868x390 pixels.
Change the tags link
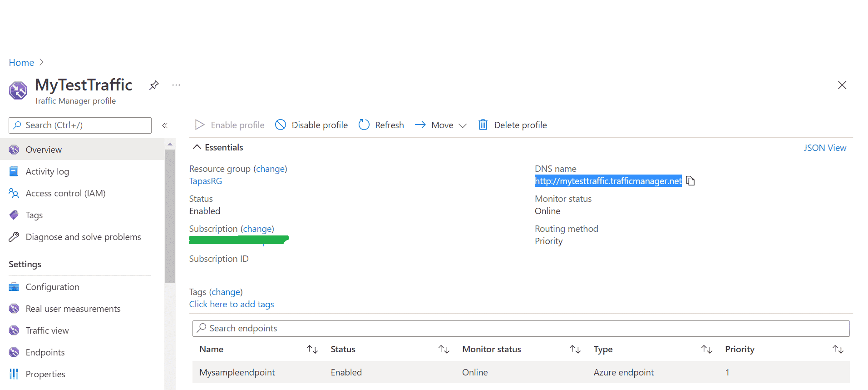(x=226, y=292)
